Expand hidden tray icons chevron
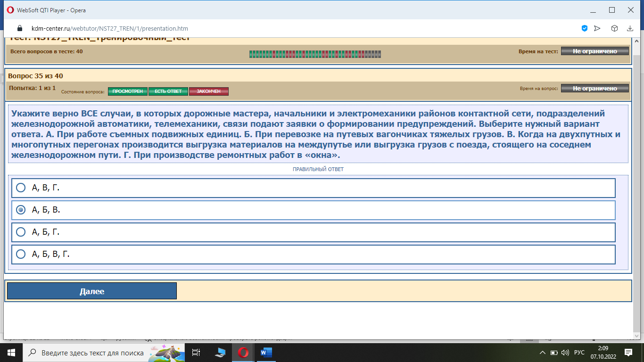This screenshot has width=644, height=362. 542,353
